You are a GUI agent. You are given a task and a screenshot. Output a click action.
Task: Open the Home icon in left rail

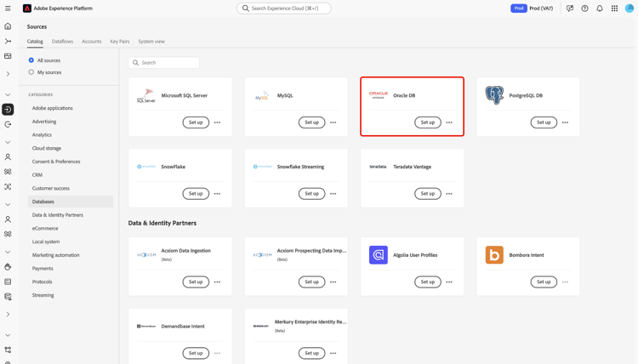(8, 26)
